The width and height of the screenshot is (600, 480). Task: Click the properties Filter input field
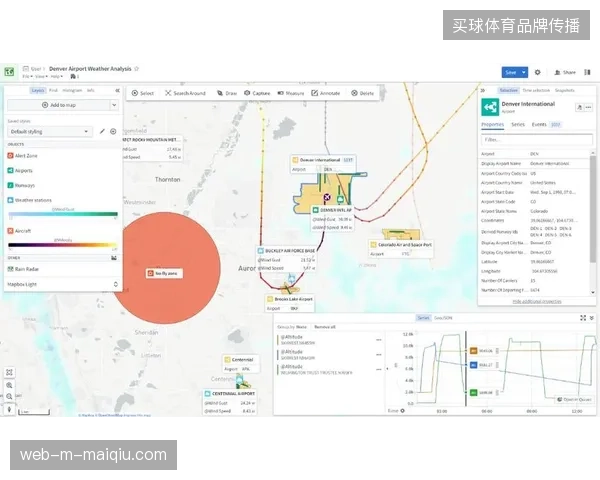[536, 140]
